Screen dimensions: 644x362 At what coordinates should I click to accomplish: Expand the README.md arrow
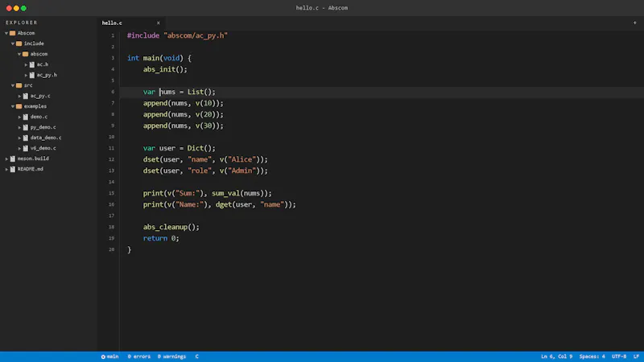click(6, 169)
